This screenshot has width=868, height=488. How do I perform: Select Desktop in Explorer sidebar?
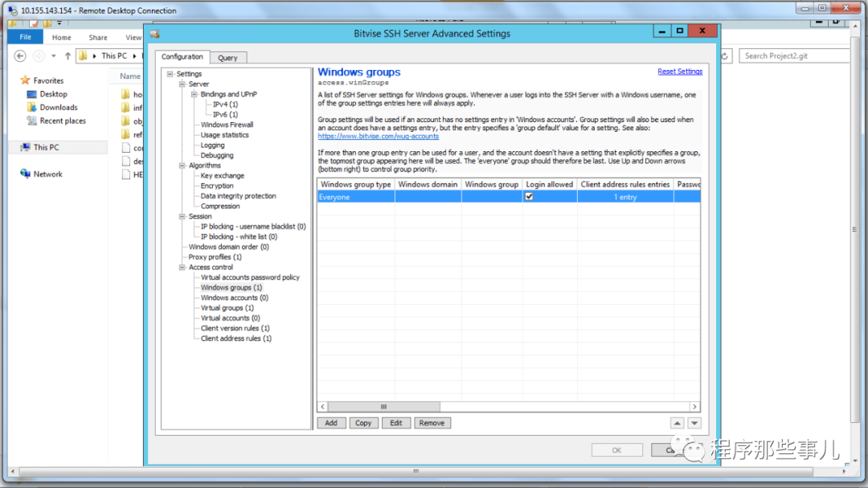point(53,94)
